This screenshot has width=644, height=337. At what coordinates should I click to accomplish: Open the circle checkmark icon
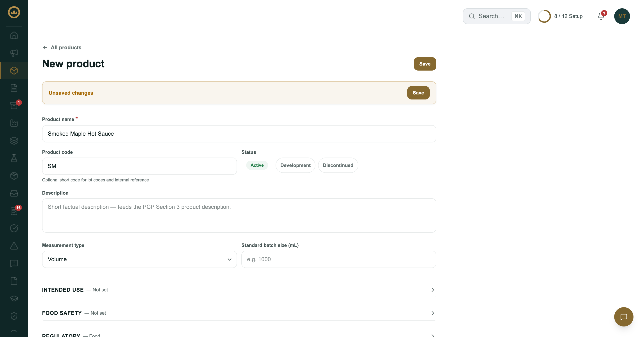click(x=14, y=228)
